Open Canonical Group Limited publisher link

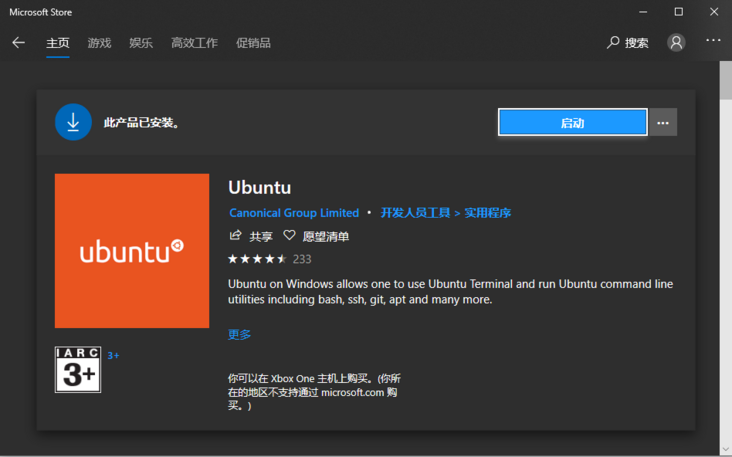294,213
